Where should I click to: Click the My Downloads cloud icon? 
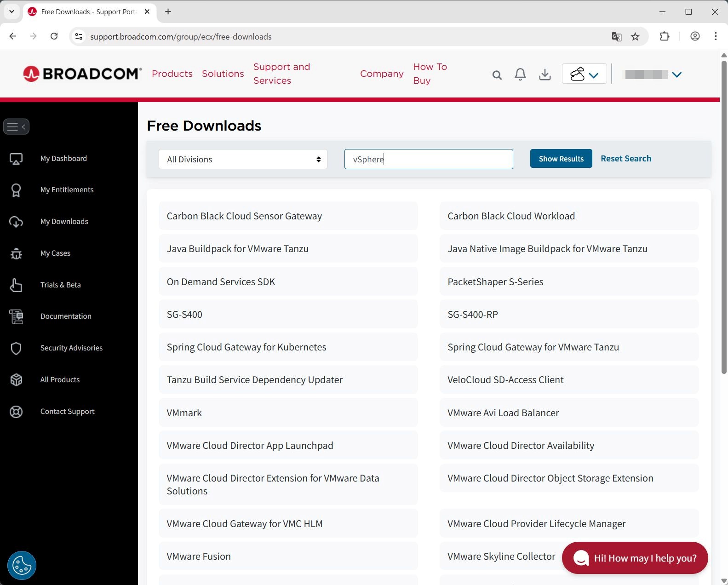tap(16, 222)
